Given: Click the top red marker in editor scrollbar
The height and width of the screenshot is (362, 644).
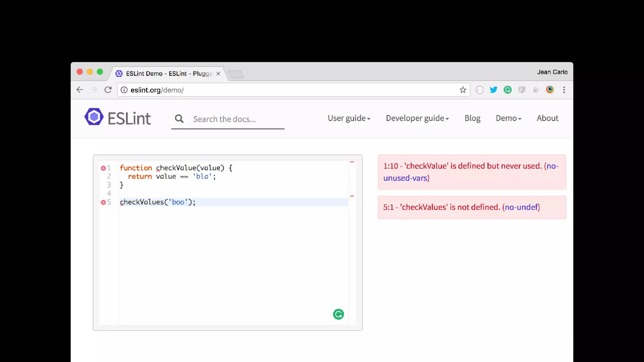Looking at the screenshot, I should pyautogui.click(x=352, y=162).
